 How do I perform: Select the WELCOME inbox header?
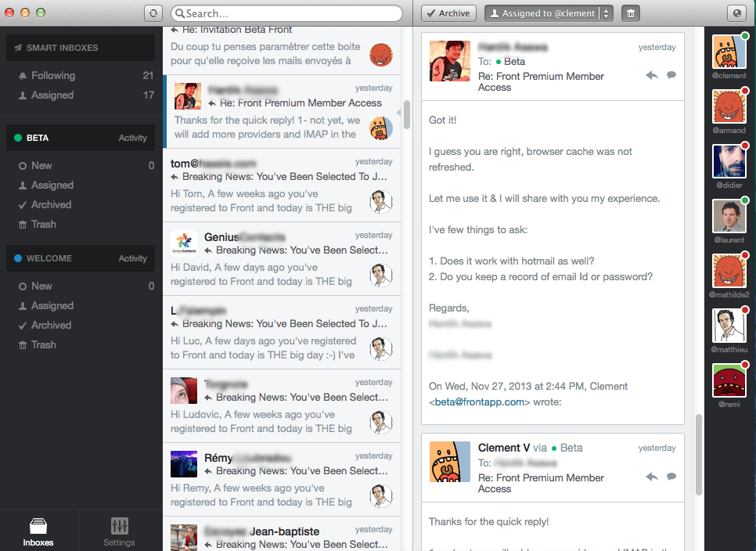click(x=81, y=258)
